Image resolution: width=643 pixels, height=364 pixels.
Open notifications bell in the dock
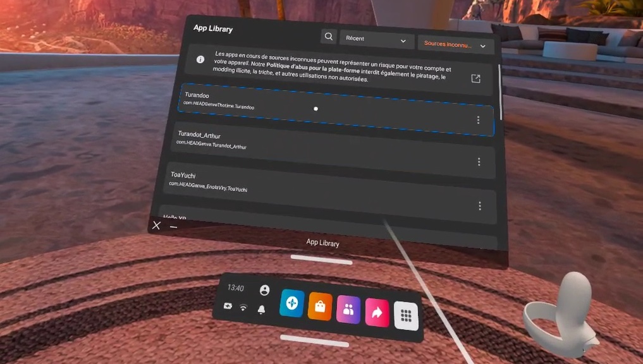point(261,310)
